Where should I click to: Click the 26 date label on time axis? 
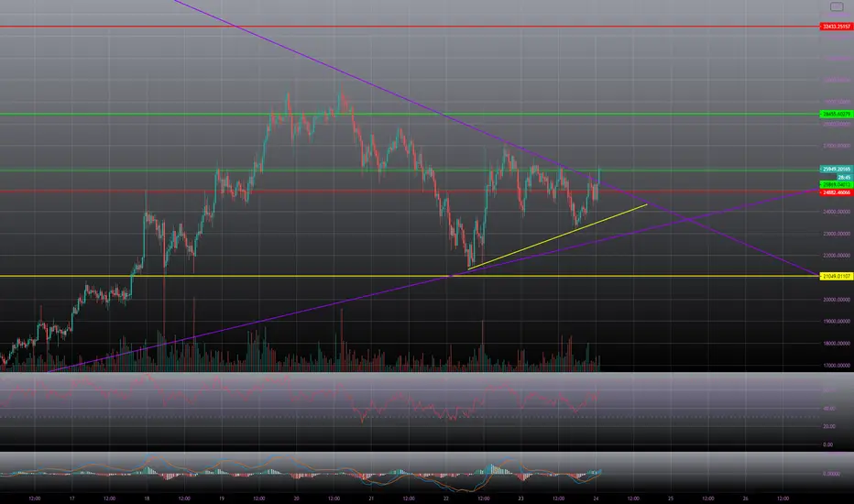click(746, 498)
